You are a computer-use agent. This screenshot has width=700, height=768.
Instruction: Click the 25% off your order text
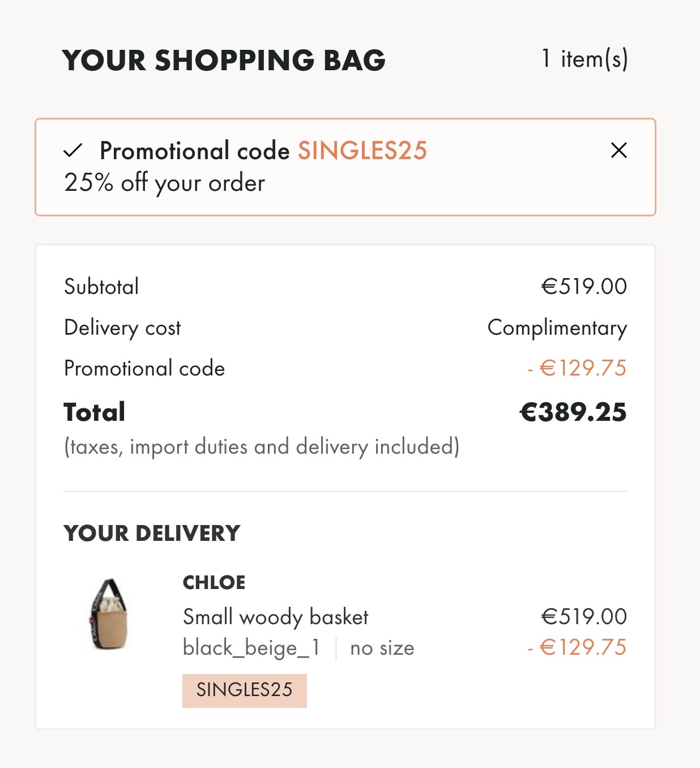pyautogui.click(x=164, y=183)
